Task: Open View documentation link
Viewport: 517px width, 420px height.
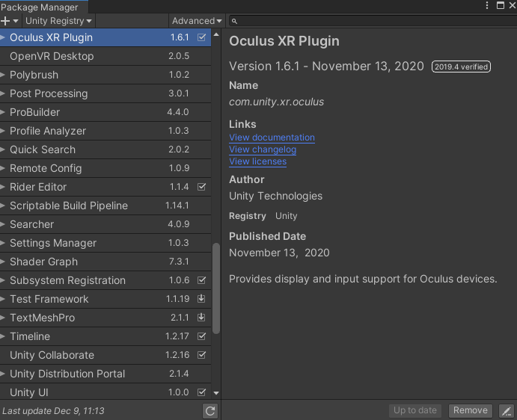Action: pos(272,138)
